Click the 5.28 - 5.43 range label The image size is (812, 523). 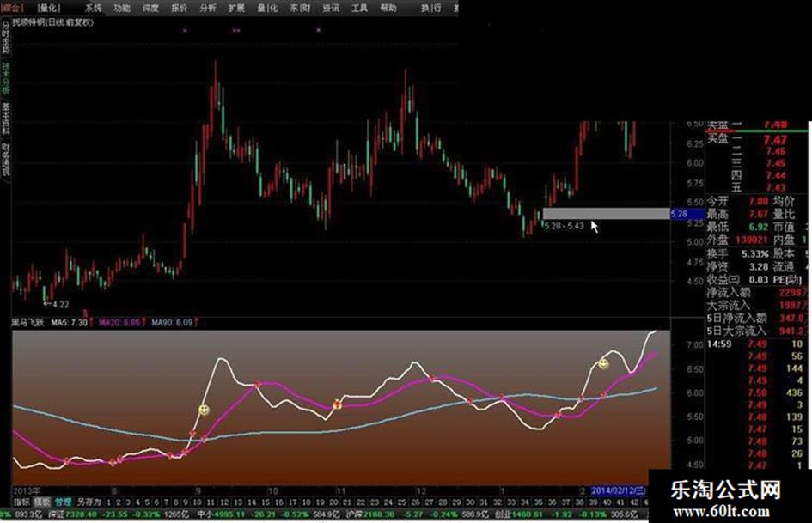(564, 226)
